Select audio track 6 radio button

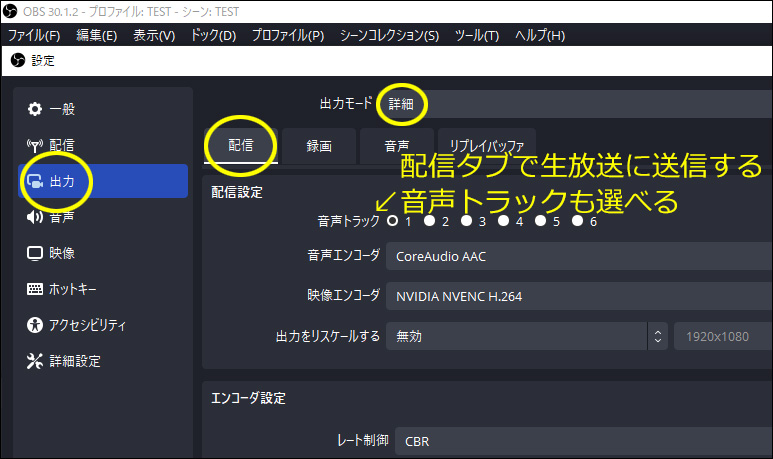click(578, 221)
